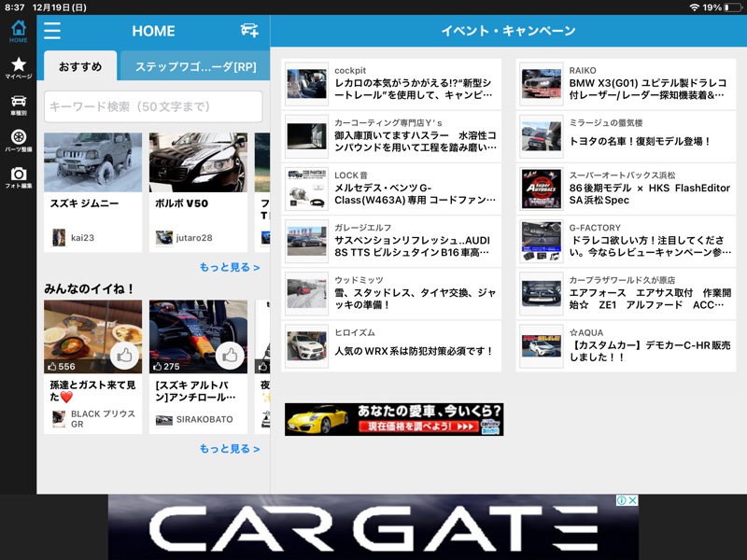747x560 pixels.
Task: Check battery status at 19%
Action: [x=723, y=7]
